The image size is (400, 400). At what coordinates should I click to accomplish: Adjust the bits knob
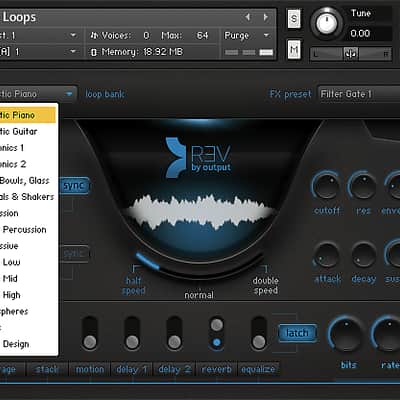[x=347, y=333]
